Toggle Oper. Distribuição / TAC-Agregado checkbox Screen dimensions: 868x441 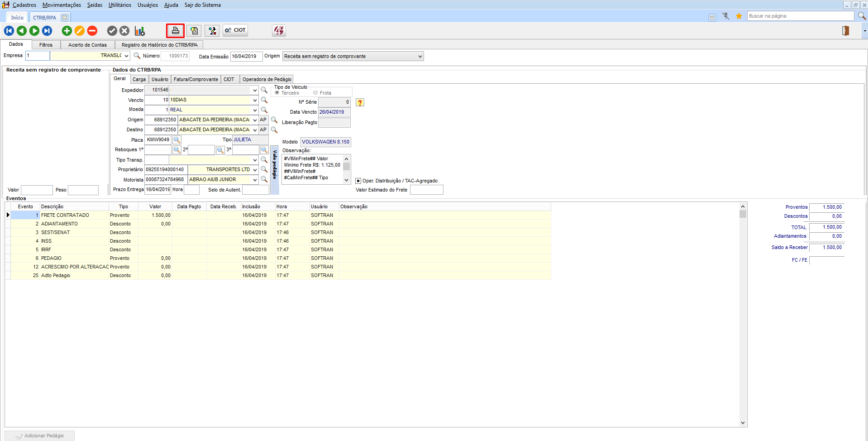click(358, 181)
